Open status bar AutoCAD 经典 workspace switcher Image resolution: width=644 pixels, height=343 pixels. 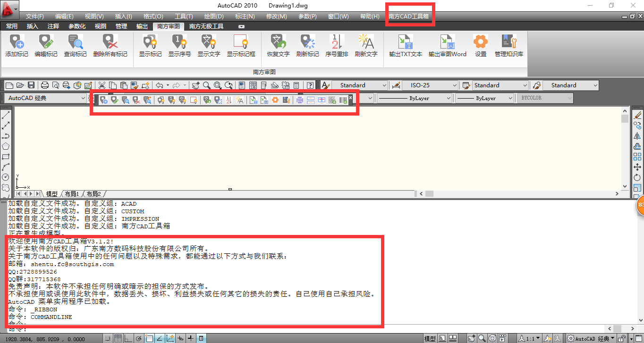click(591, 338)
